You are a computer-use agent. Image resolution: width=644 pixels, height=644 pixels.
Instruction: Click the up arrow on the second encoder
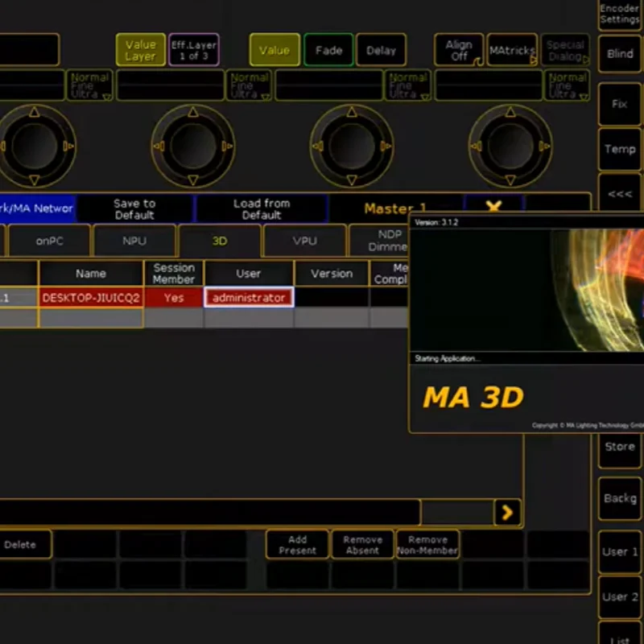coord(193,112)
